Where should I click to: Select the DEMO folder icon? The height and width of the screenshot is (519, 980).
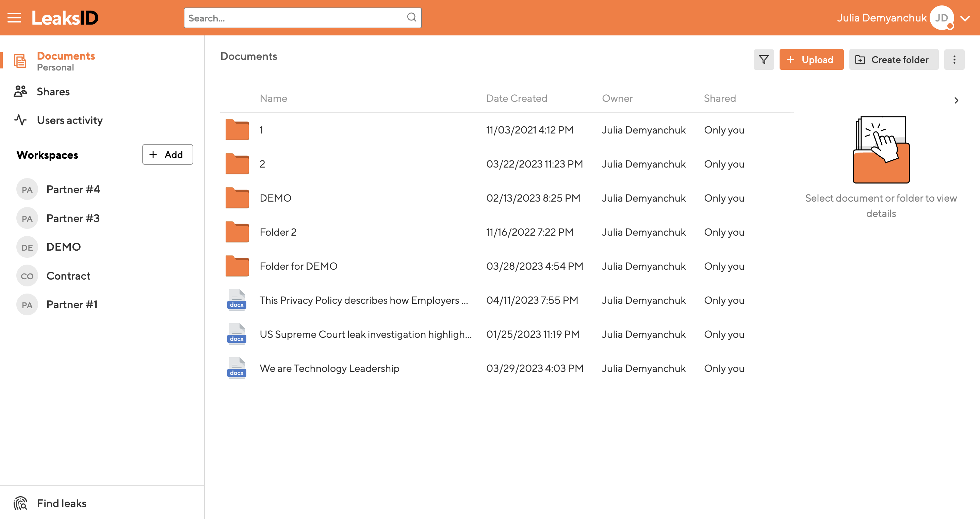pyautogui.click(x=236, y=198)
